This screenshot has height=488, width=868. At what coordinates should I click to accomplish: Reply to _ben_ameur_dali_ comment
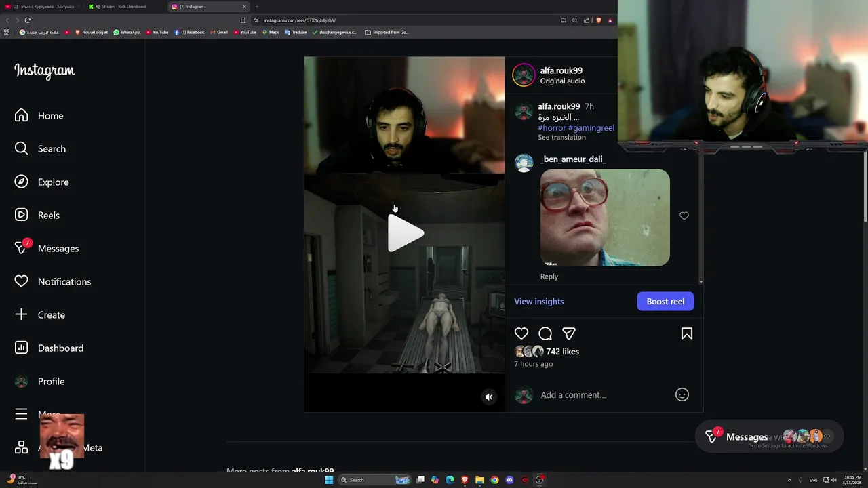(549, 277)
